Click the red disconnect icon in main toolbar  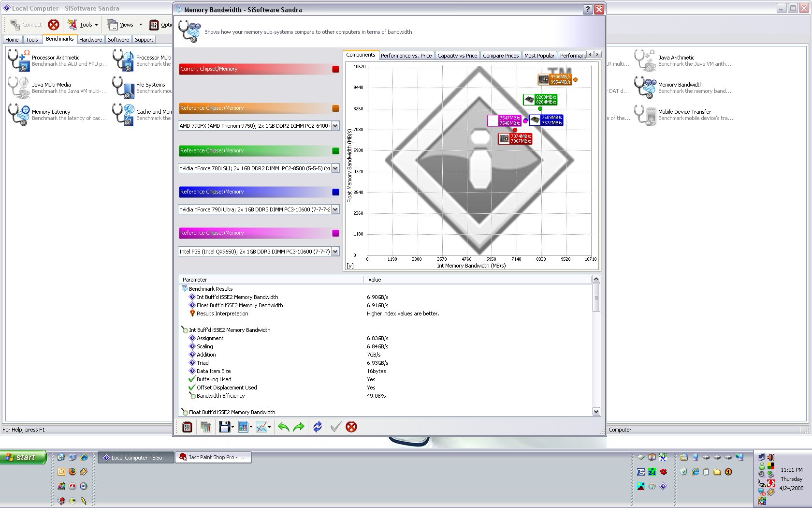click(x=54, y=25)
